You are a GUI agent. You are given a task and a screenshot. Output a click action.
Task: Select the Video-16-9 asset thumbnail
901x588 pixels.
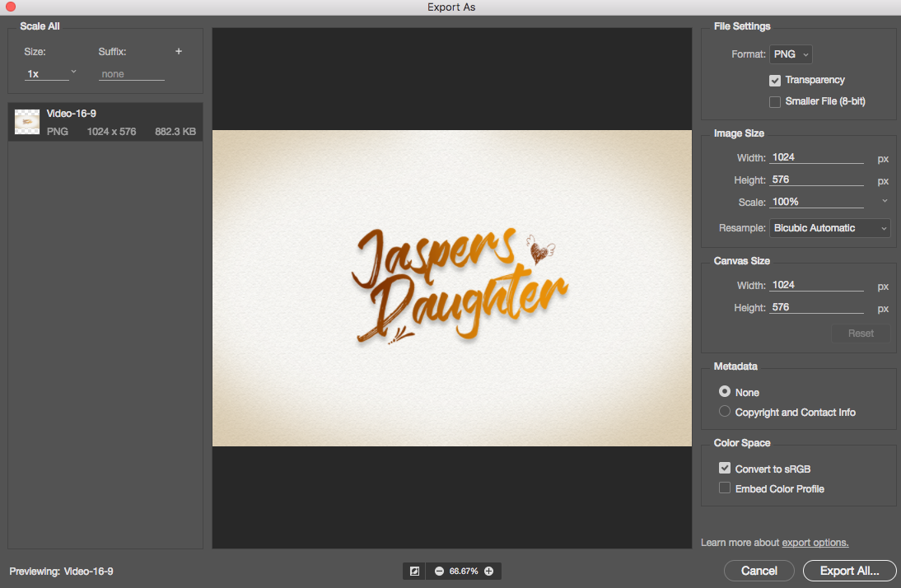pos(27,122)
